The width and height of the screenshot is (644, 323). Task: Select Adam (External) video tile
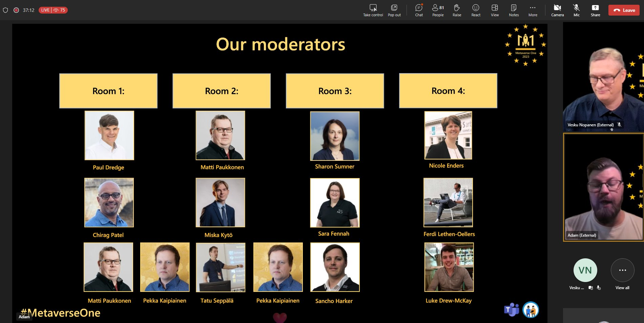[603, 187]
